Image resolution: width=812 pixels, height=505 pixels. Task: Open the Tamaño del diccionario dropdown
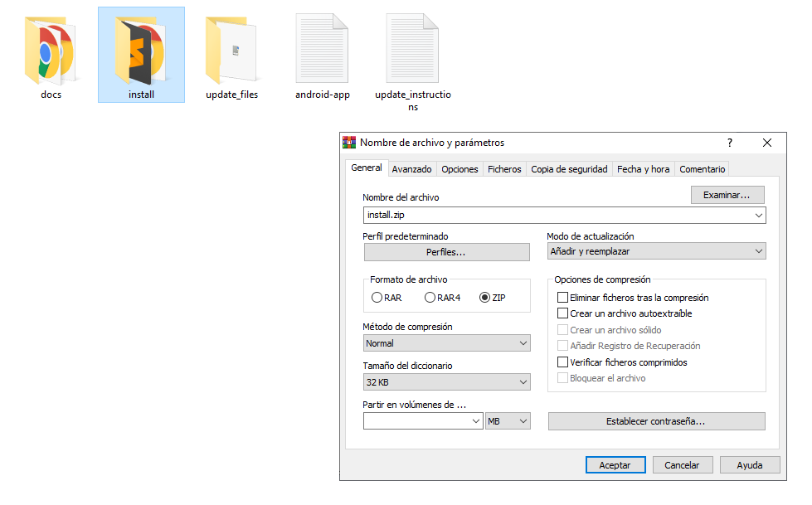(x=446, y=382)
